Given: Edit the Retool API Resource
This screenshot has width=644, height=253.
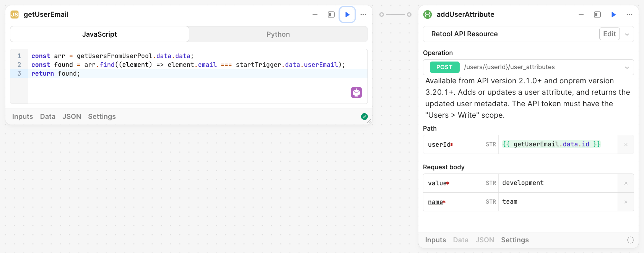Looking at the screenshot, I should coord(610,34).
